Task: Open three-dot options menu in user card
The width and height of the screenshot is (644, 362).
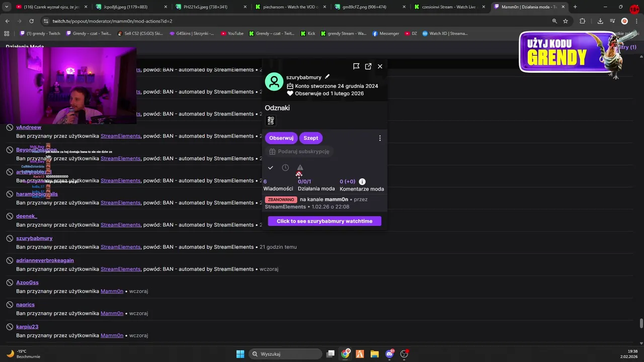Action: pyautogui.click(x=380, y=138)
